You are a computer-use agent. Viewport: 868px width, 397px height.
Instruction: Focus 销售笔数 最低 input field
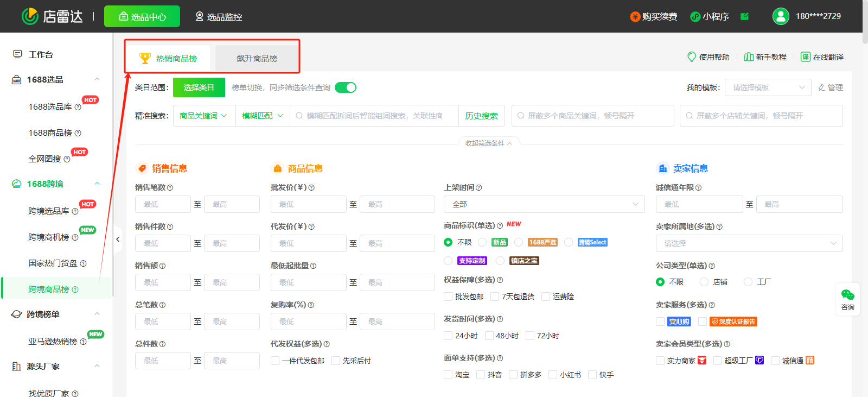(x=163, y=204)
